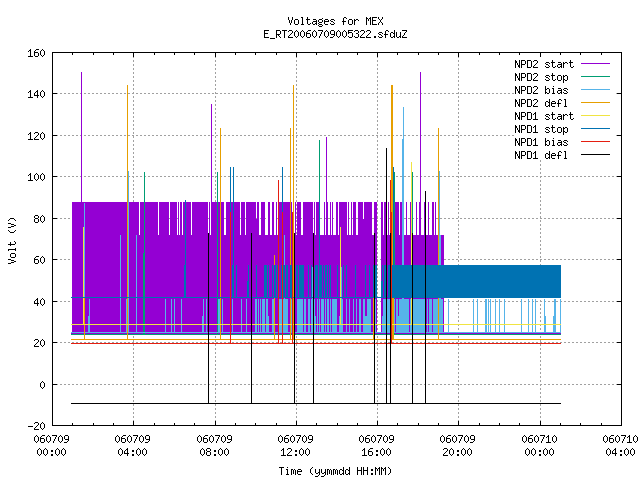
Task: Click the "NPD1 stop" legend label
Action: (x=541, y=129)
